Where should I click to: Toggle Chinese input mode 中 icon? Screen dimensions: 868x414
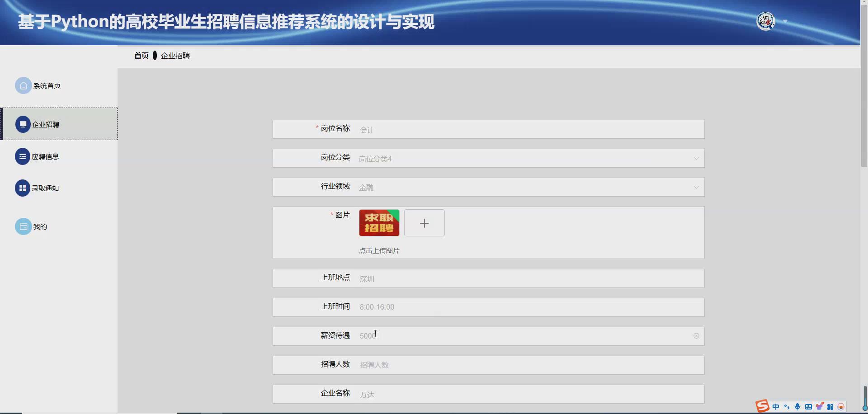click(x=776, y=407)
